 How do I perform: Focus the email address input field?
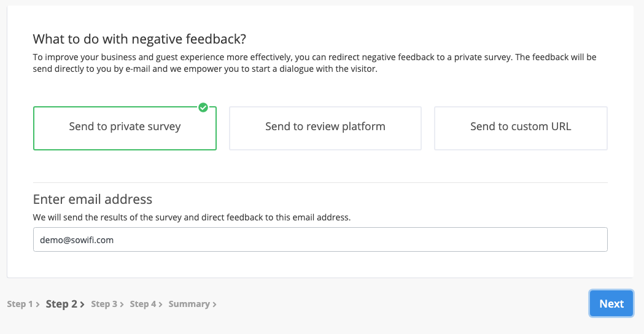click(x=320, y=239)
